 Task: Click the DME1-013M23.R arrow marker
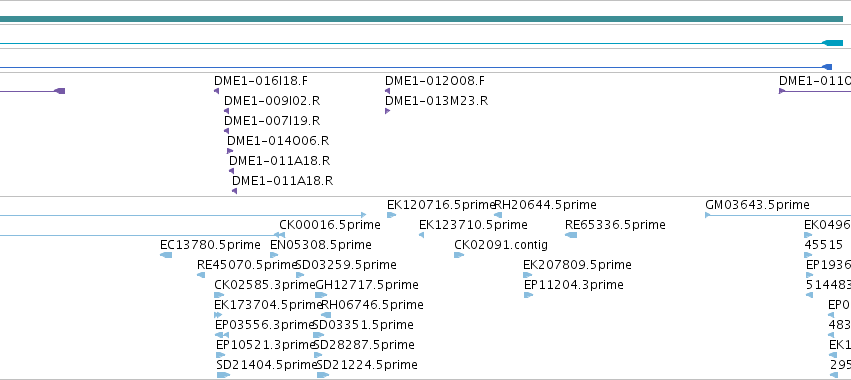388,111
